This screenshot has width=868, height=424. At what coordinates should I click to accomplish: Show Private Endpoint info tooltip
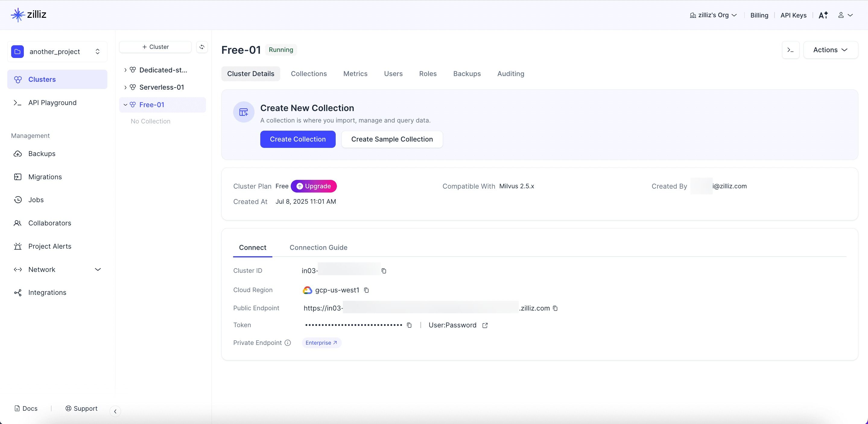point(287,343)
